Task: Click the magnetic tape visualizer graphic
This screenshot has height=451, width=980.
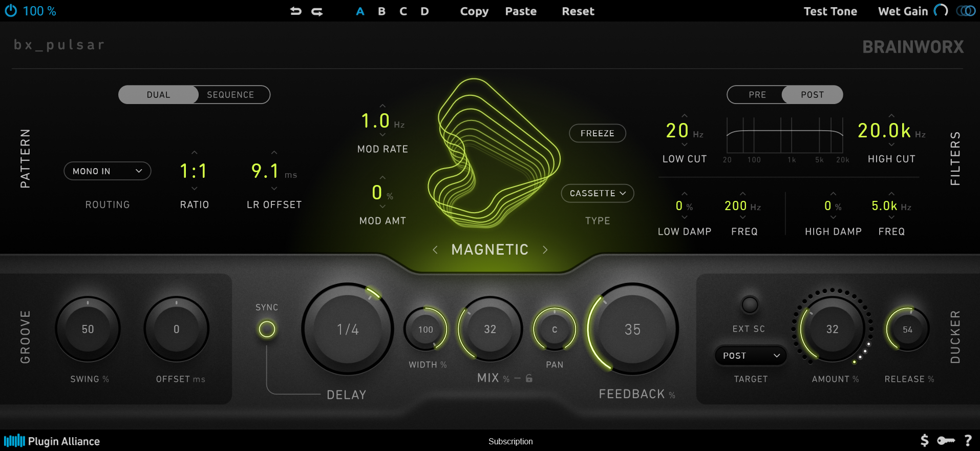Action: [x=494, y=153]
